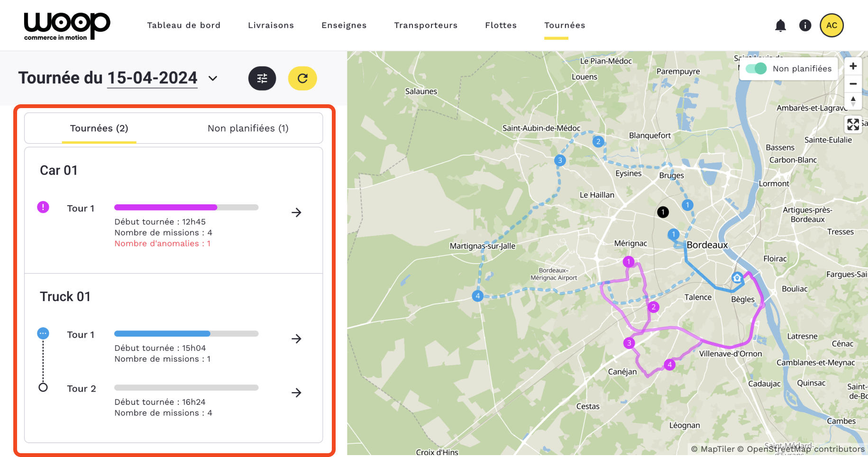Click the 15-04-2024 date link
Viewport: 868px width, 457px height.
152,78
